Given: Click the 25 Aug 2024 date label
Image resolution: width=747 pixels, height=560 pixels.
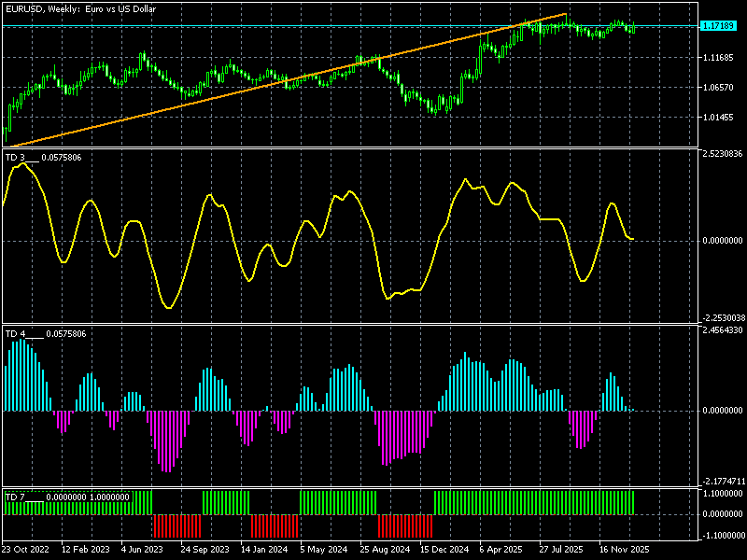Looking at the screenshot, I should (x=385, y=550).
